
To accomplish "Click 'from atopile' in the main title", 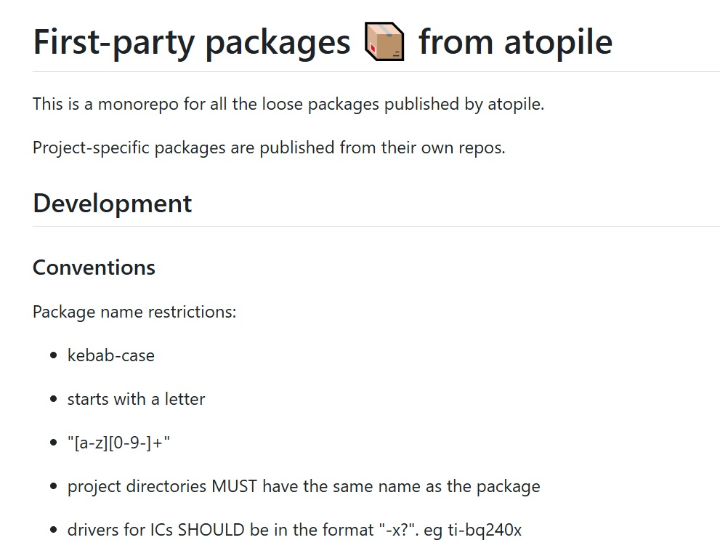I will [x=515, y=42].
